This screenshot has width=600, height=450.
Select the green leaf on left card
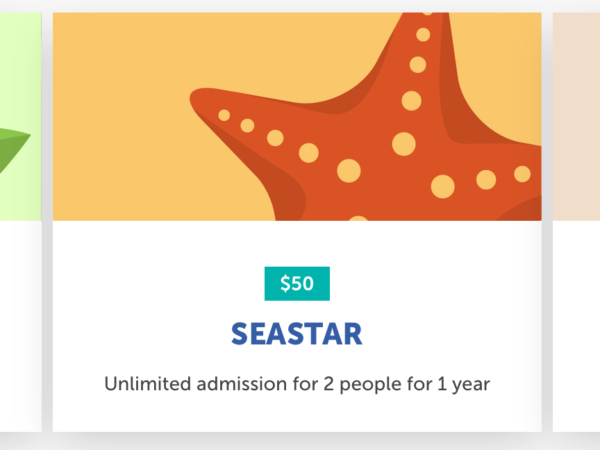coord(13,150)
